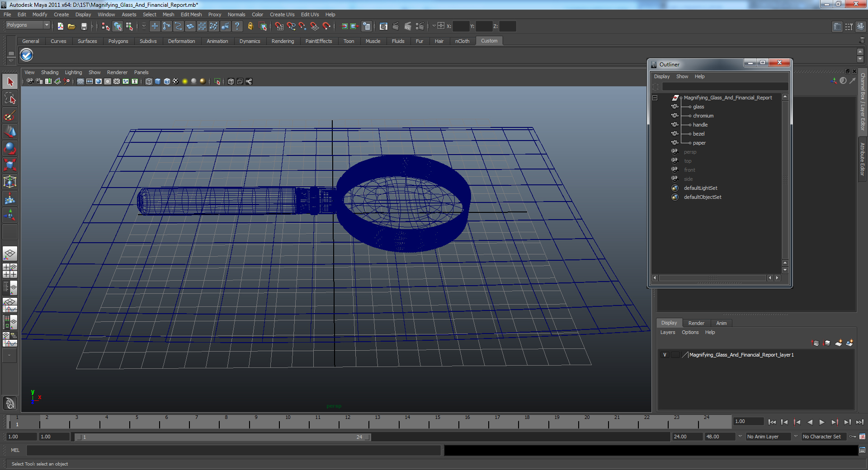Toggle wireframe shading in viewport
The width and height of the screenshot is (868, 470).
tap(149, 81)
